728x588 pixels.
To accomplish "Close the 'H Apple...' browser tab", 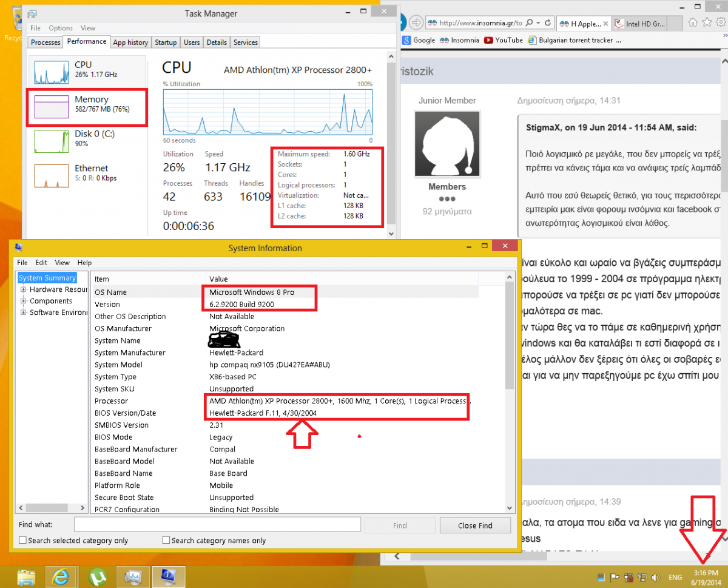I will (x=605, y=24).
